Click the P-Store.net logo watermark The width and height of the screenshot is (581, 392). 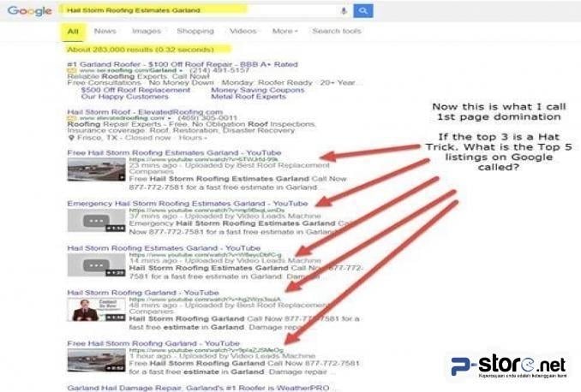pos(511,365)
